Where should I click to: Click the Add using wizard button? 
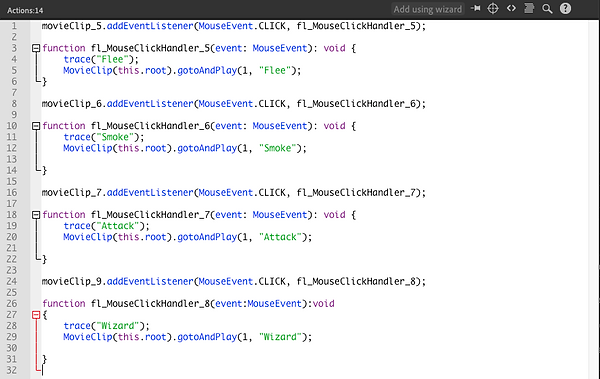click(428, 9)
